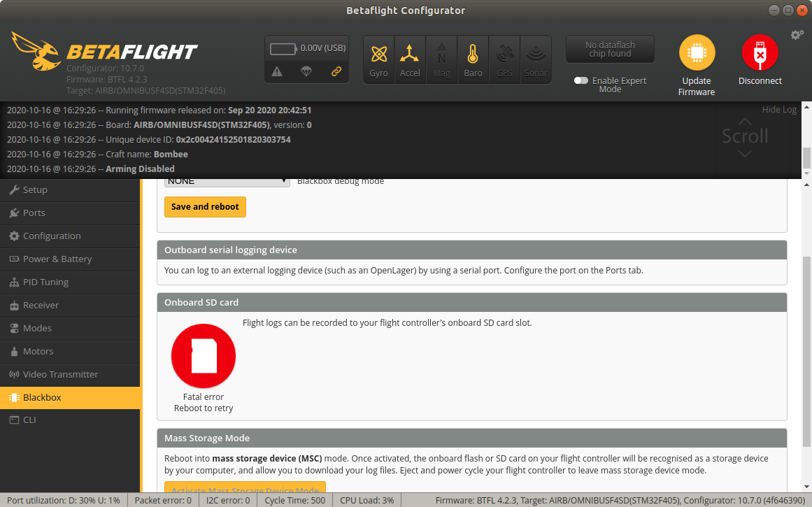Click the red Disconnect USB icon

(x=760, y=52)
